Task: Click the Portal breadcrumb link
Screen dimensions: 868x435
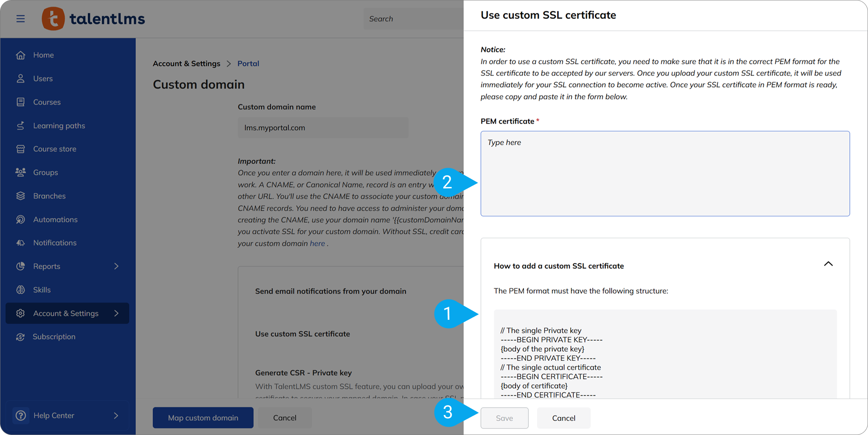Action: coord(248,63)
